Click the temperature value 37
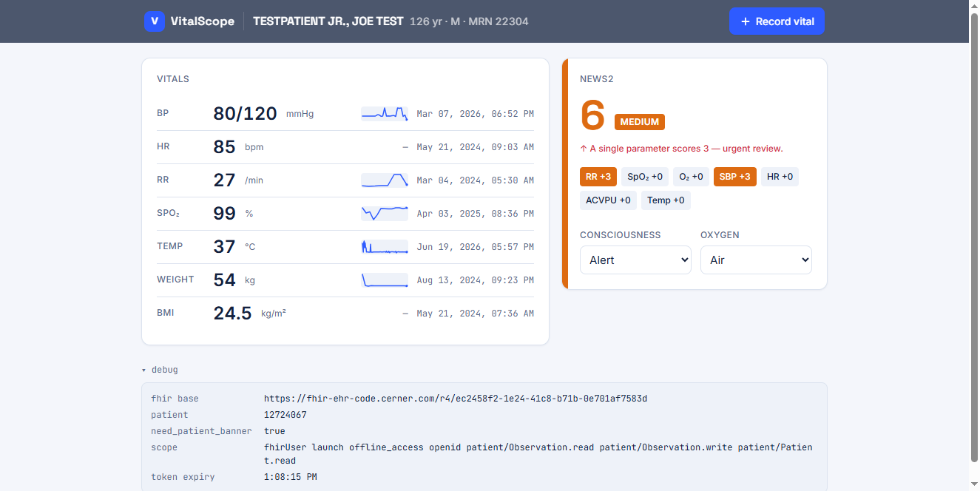980x491 pixels. tap(224, 247)
